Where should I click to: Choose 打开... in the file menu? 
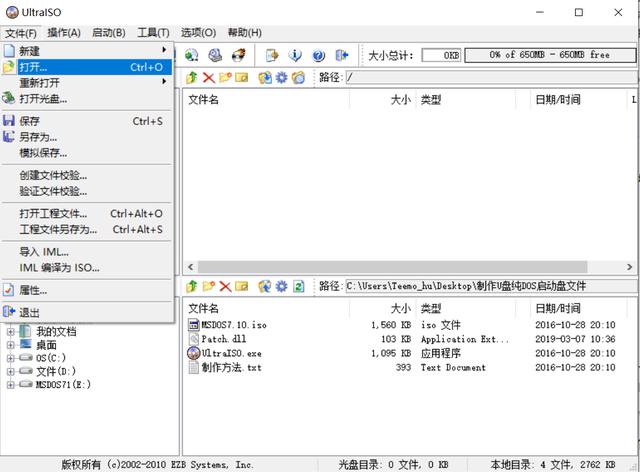point(87,67)
